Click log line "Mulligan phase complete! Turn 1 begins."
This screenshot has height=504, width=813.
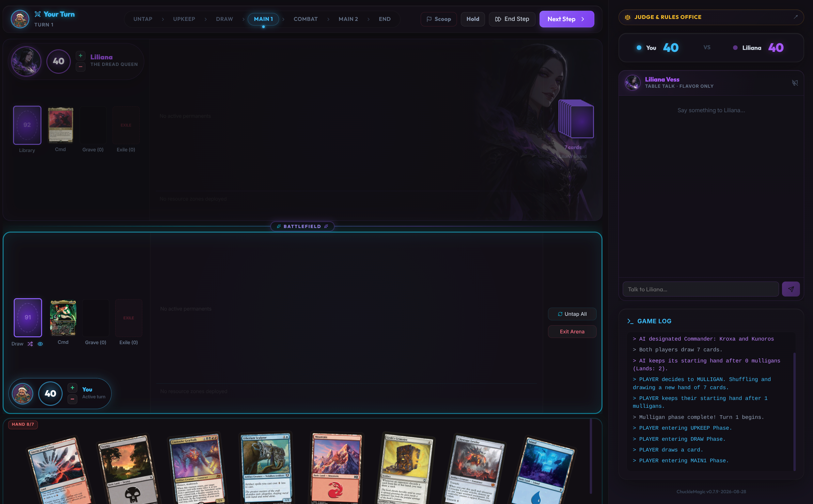click(x=698, y=417)
